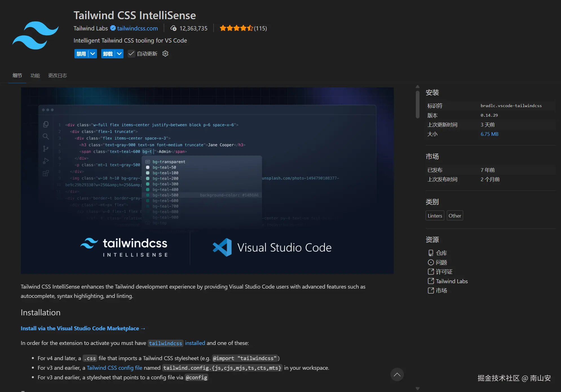Open the tailwindcss.com publisher link
This screenshot has height=392, width=561.
click(137, 28)
